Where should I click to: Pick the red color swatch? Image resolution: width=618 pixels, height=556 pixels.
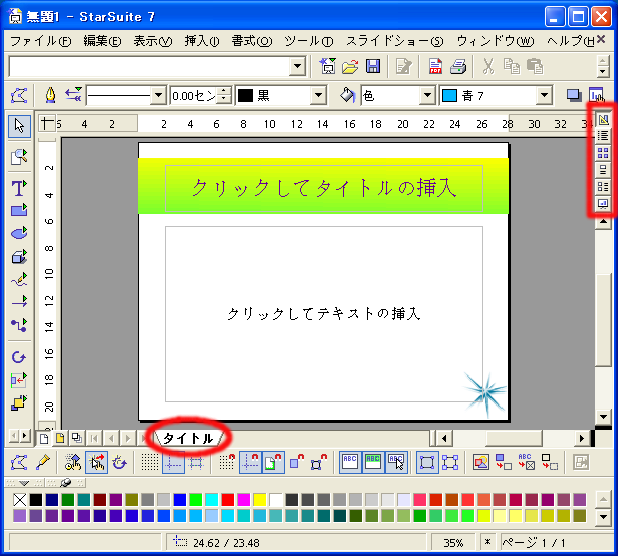click(227, 500)
